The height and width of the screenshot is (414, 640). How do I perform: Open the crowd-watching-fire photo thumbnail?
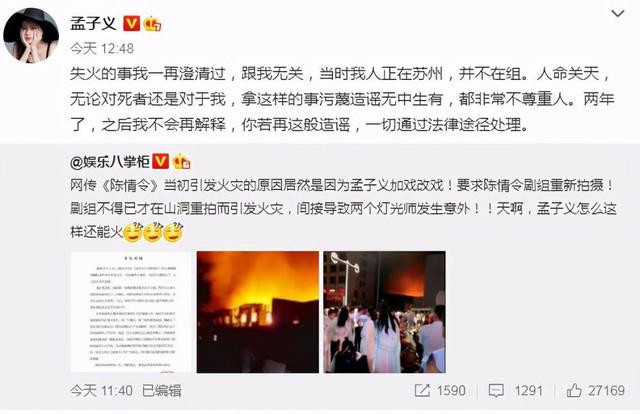[384, 312]
